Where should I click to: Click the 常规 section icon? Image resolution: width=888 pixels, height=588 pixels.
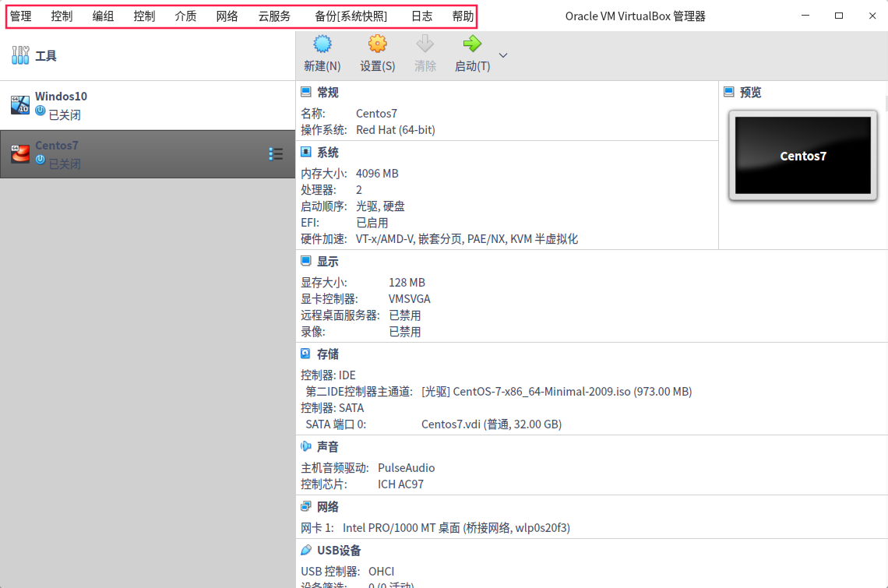[x=306, y=92]
